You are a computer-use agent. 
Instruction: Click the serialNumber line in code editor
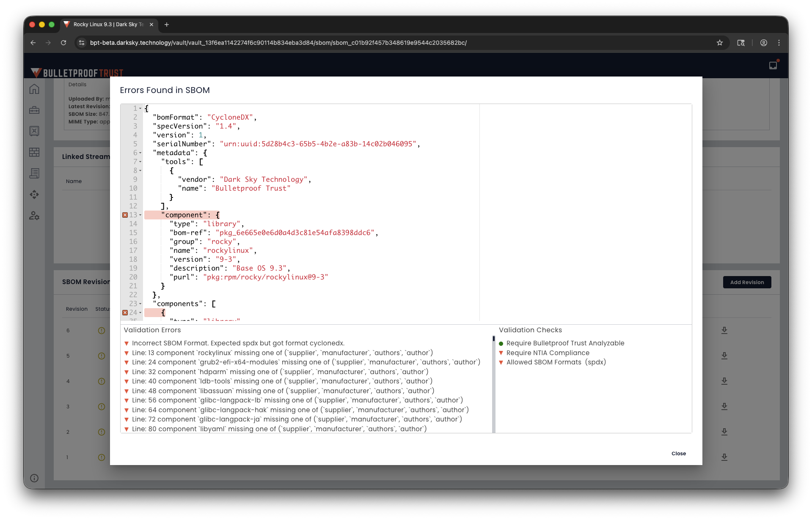click(x=286, y=144)
